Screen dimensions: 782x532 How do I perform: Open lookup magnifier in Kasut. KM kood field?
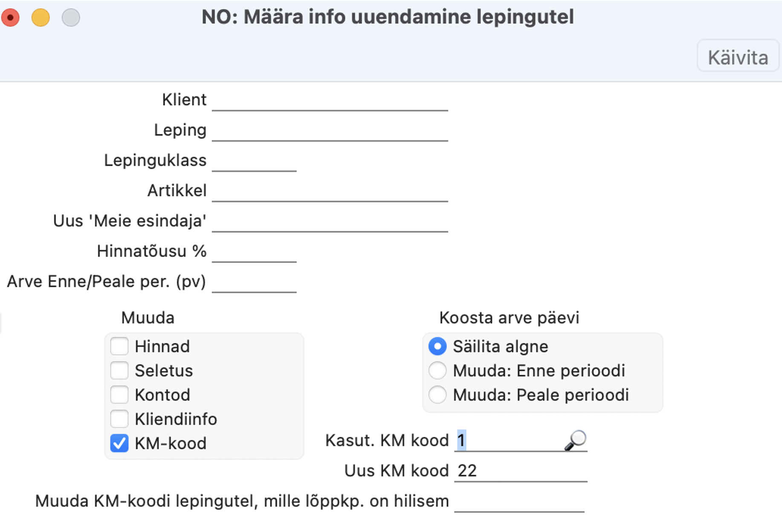pyautogui.click(x=575, y=440)
